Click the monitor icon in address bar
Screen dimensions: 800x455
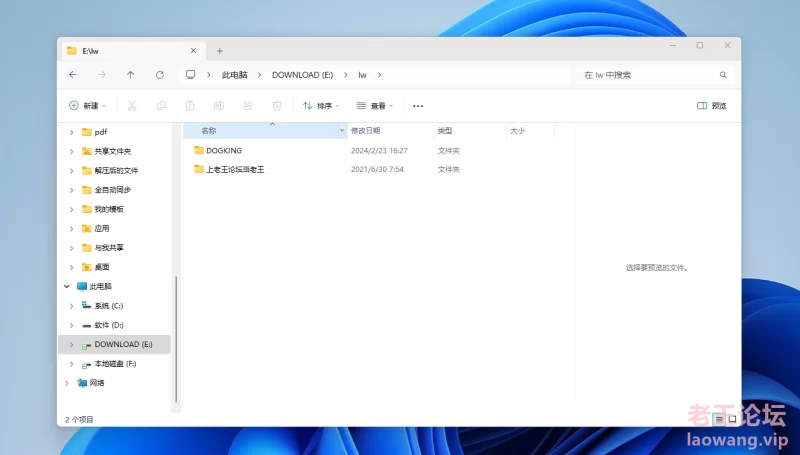pyautogui.click(x=190, y=75)
